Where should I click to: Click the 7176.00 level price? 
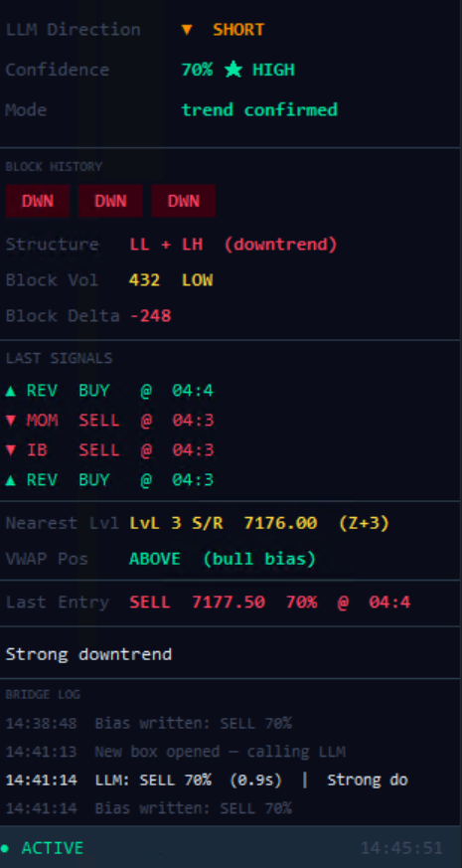pyautogui.click(x=280, y=523)
